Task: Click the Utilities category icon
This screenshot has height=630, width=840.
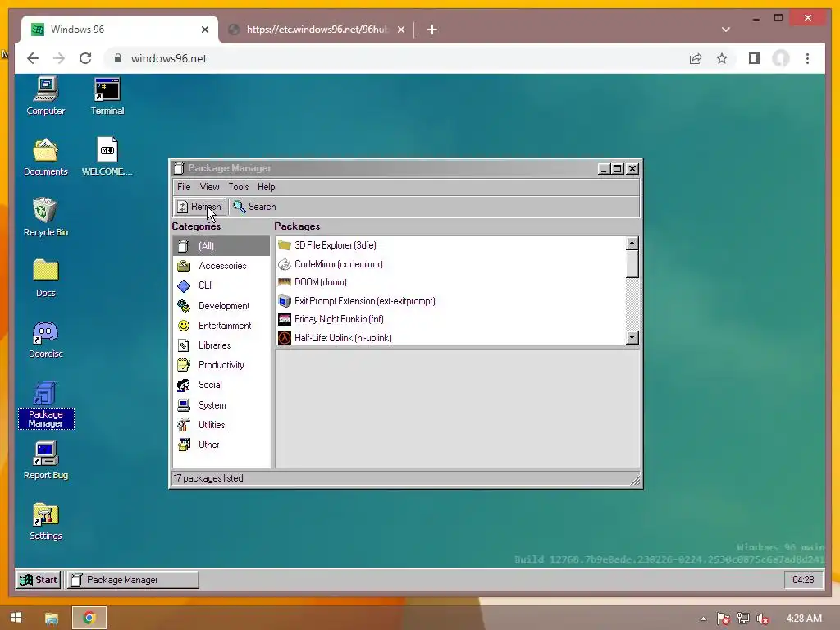Action: pos(184,425)
